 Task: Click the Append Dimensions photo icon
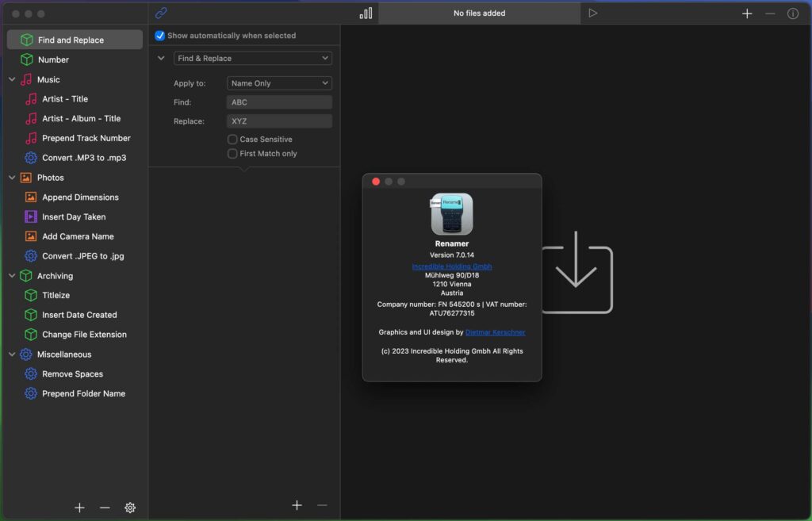[x=30, y=197]
